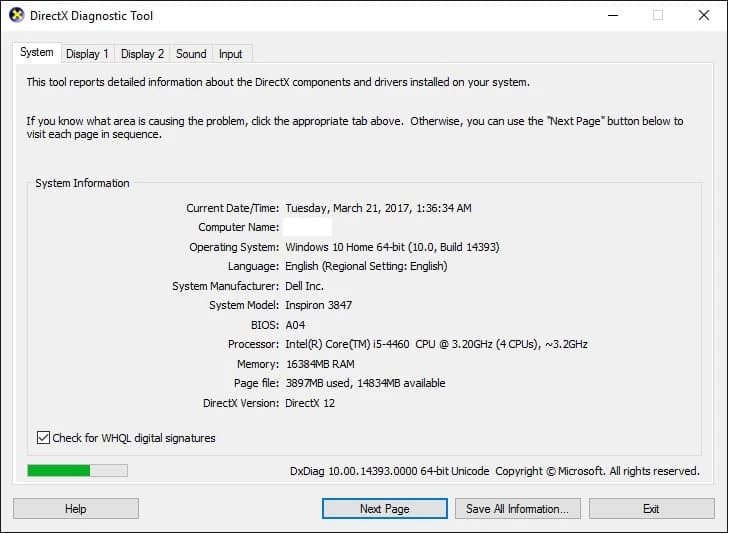
Task: Uncheck Check for WHQL digital signatures
Action: coord(44,438)
